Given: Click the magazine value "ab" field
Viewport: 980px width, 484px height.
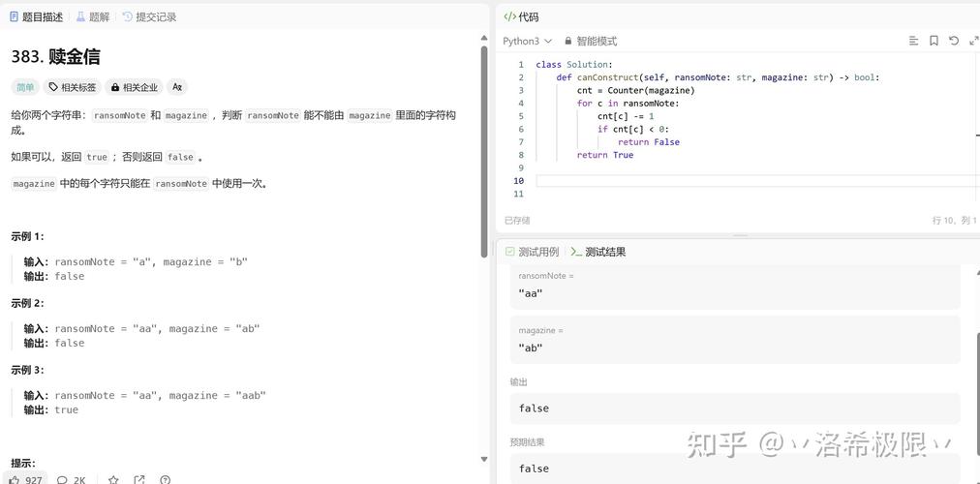Looking at the screenshot, I should tap(735, 348).
